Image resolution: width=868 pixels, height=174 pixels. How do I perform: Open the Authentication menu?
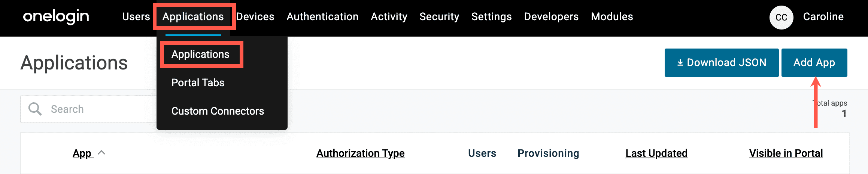click(x=322, y=17)
